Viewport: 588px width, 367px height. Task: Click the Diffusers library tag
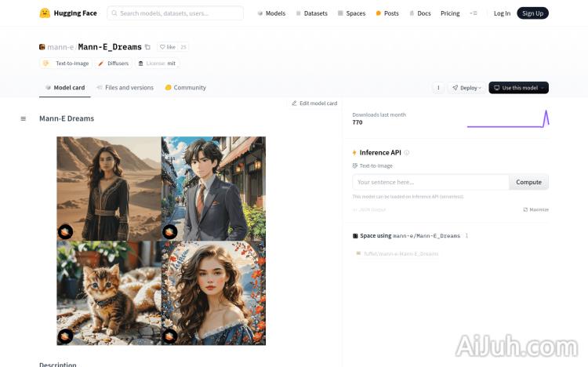pos(113,64)
